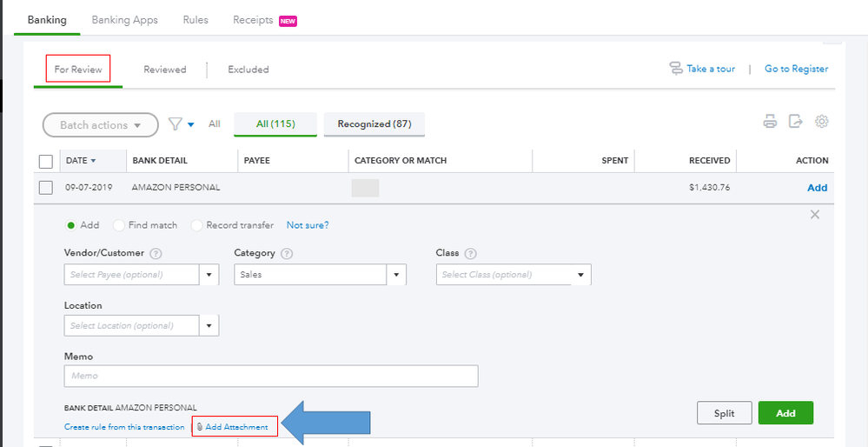The height and width of the screenshot is (447, 868).
Task: Click the green Add button
Action: [x=785, y=413]
